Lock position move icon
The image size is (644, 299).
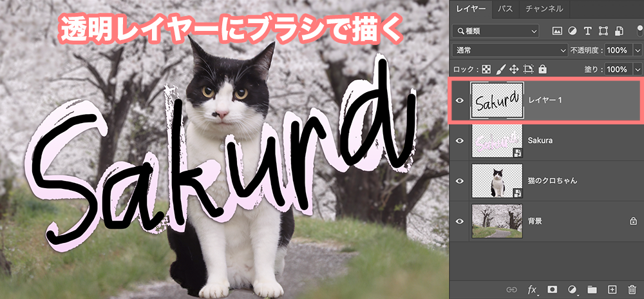pyautogui.click(x=514, y=69)
